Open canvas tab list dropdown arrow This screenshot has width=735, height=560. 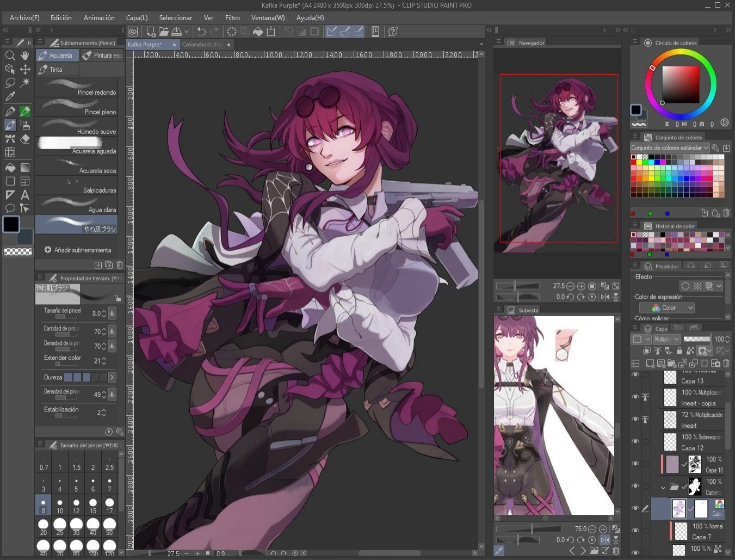pos(481,44)
